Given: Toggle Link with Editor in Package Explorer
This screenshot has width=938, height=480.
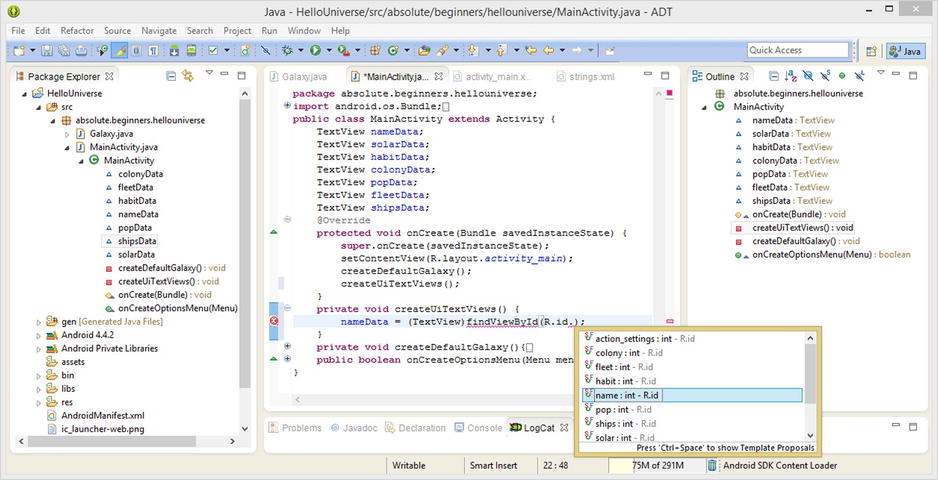Looking at the screenshot, I should point(188,76).
